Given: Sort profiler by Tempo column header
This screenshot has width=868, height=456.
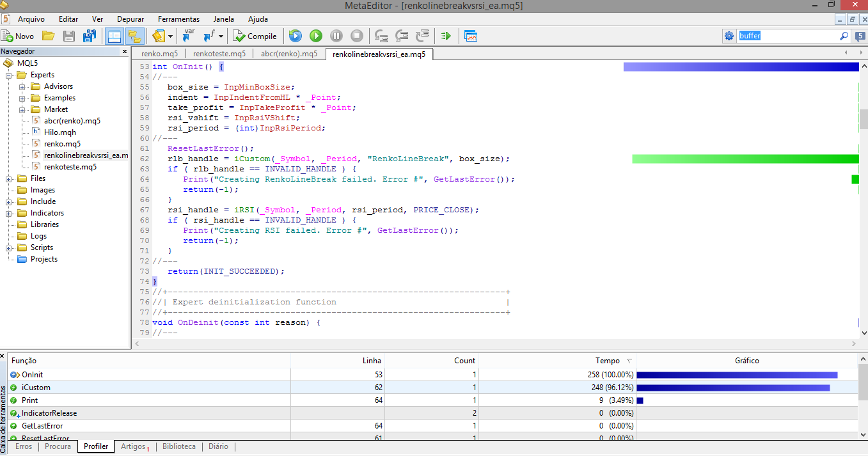Looking at the screenshot, I should 607,361.
